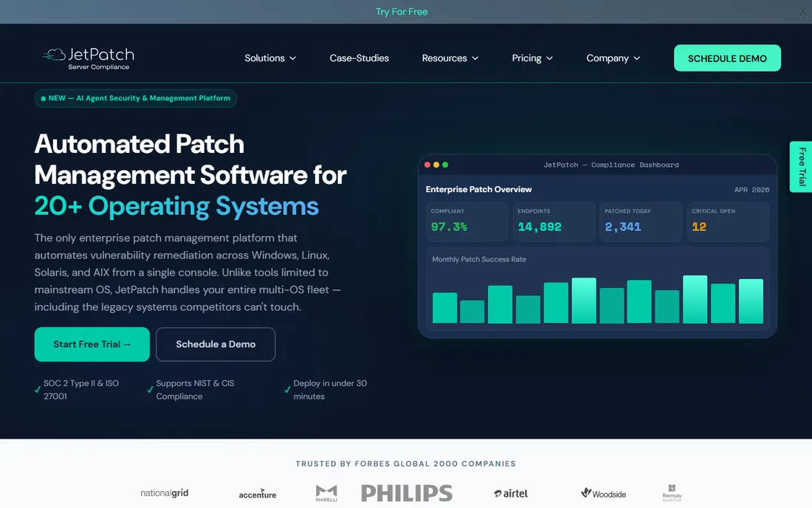Click the Woodside logo
Screen dimensions: 812x508
tap(603, 493)
